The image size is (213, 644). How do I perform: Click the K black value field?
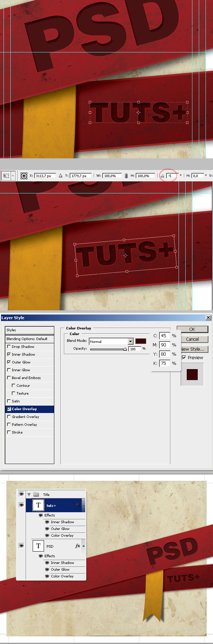click(165, 363)
